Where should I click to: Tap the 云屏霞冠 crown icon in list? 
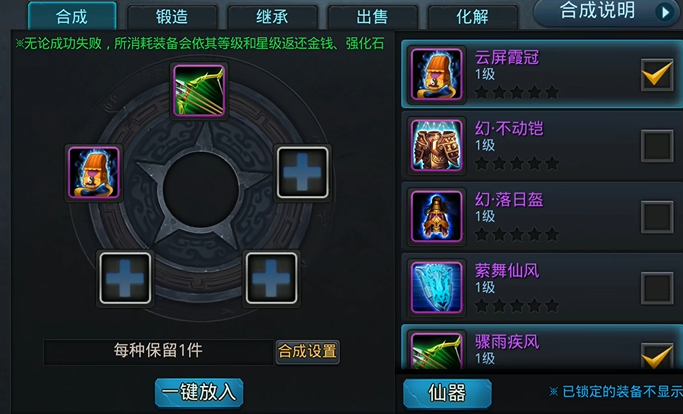click(436, 75)
